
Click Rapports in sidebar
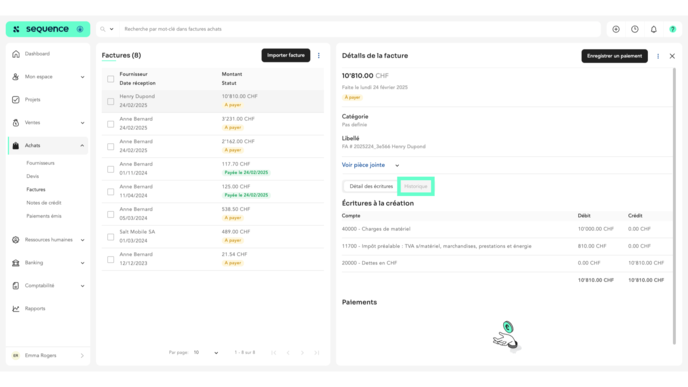35,308
